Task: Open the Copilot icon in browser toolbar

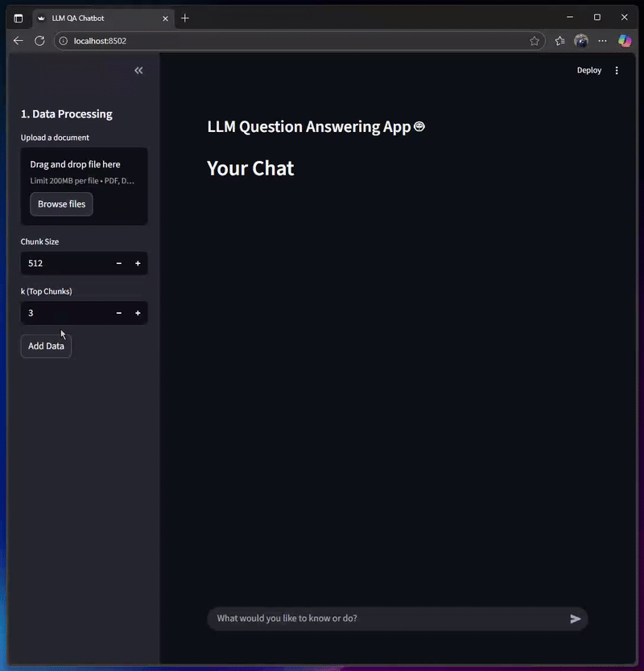Action: [x=625, y=41]
